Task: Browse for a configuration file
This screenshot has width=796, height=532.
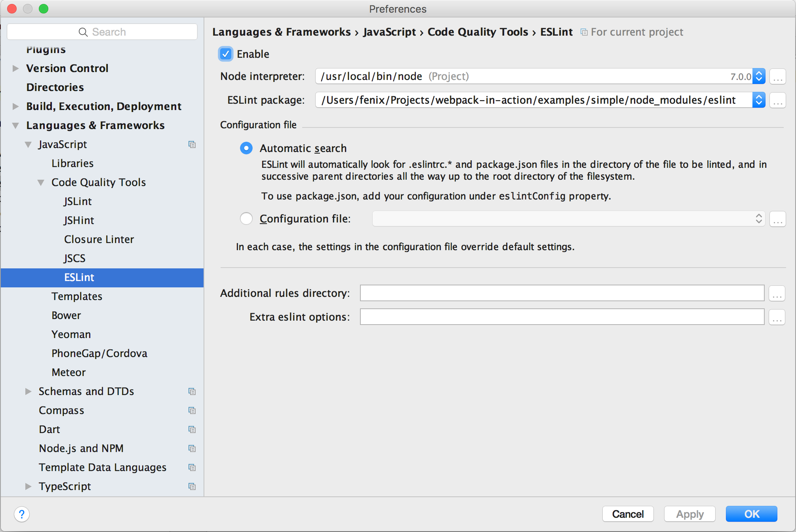Action: (x=777, y=218)
